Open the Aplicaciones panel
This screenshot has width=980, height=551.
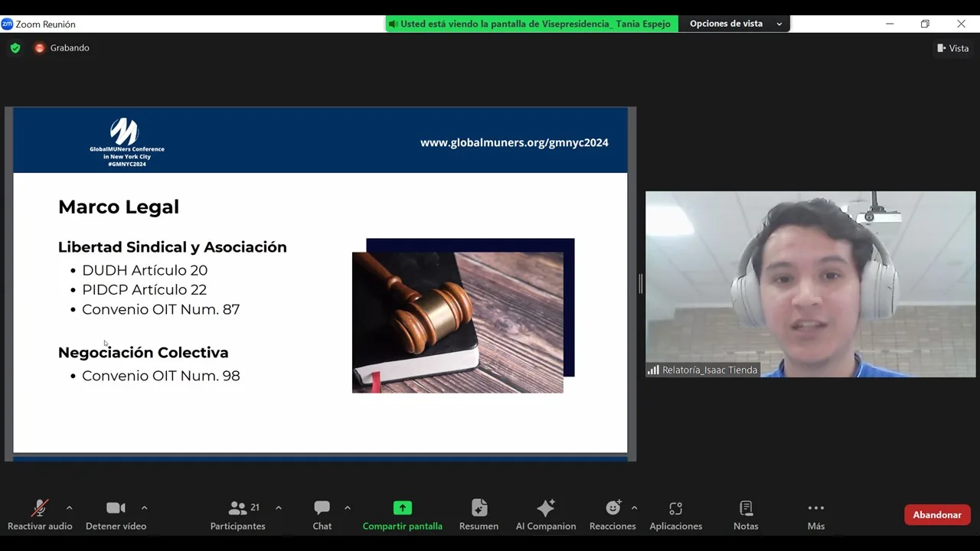tap(675, 515)
